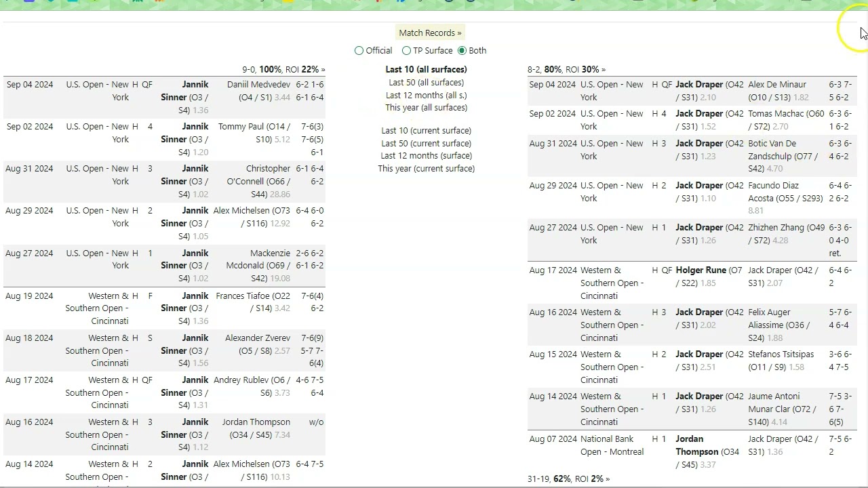Select Last 12 months (all s.) filter

[x=426, y=95]
